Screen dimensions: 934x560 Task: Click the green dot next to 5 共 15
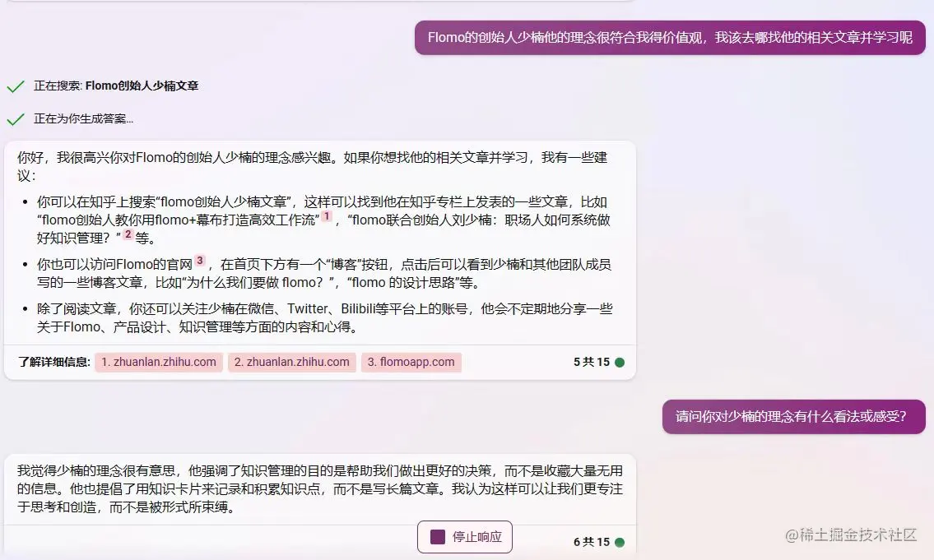[620, 363]
